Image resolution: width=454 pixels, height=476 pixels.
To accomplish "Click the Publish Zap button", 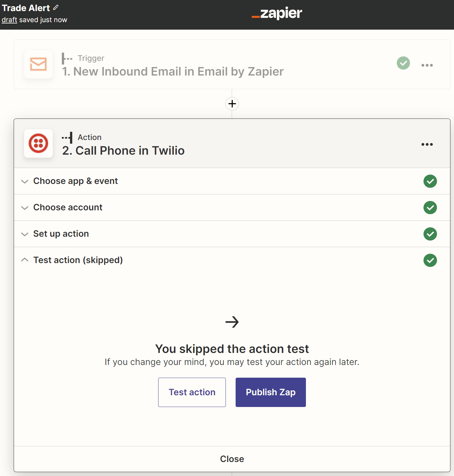I will [x=271, y=392].
